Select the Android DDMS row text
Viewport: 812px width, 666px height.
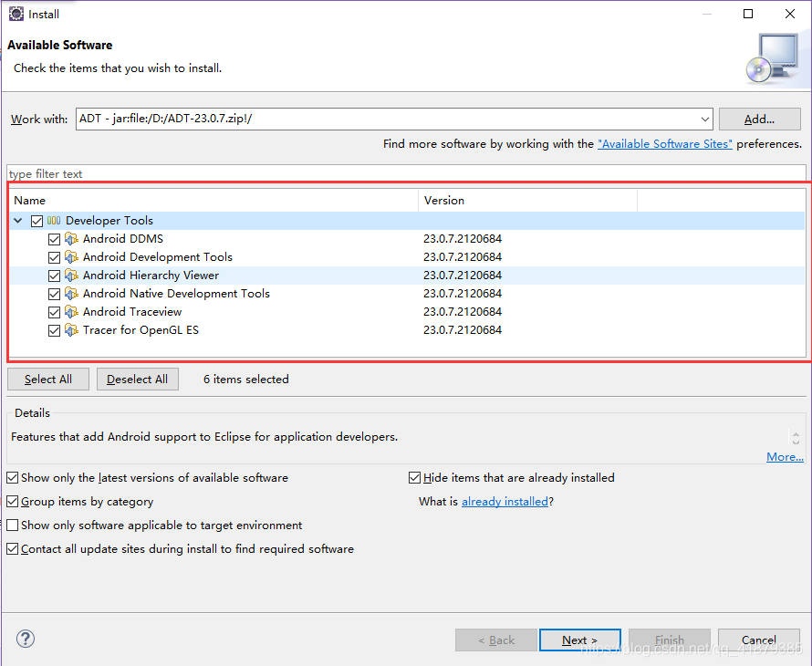coord(123,239)
